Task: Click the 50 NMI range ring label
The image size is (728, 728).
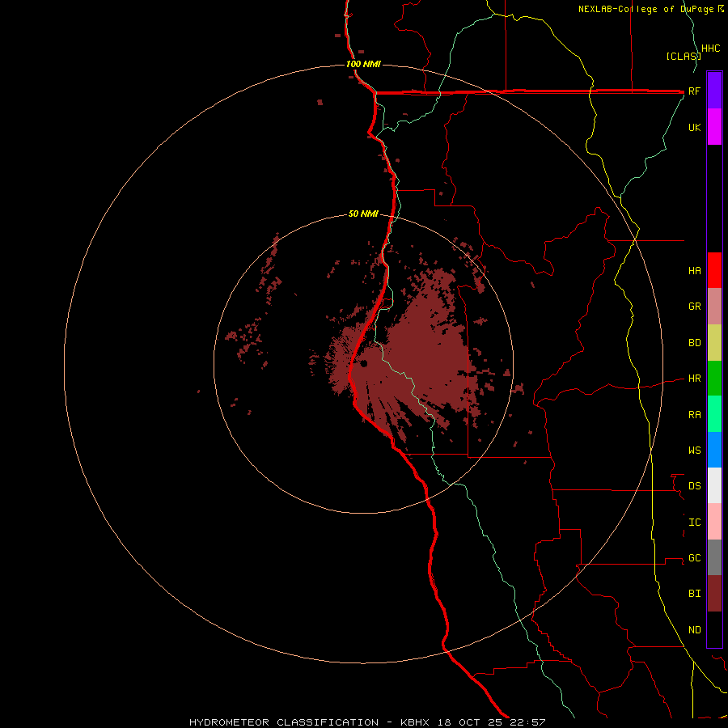Action: (363, 214)
